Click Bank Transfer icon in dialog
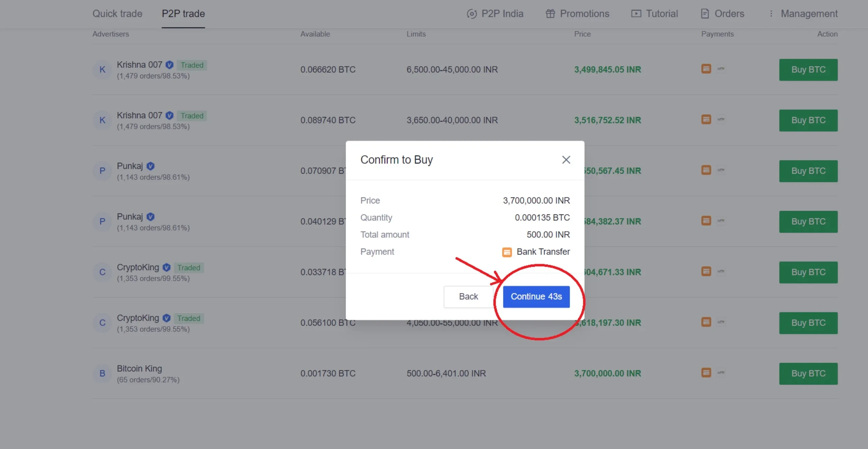Image resolution: width=868 pixels, height=449 pixels. pyautogui.click(x=507, y=252)
